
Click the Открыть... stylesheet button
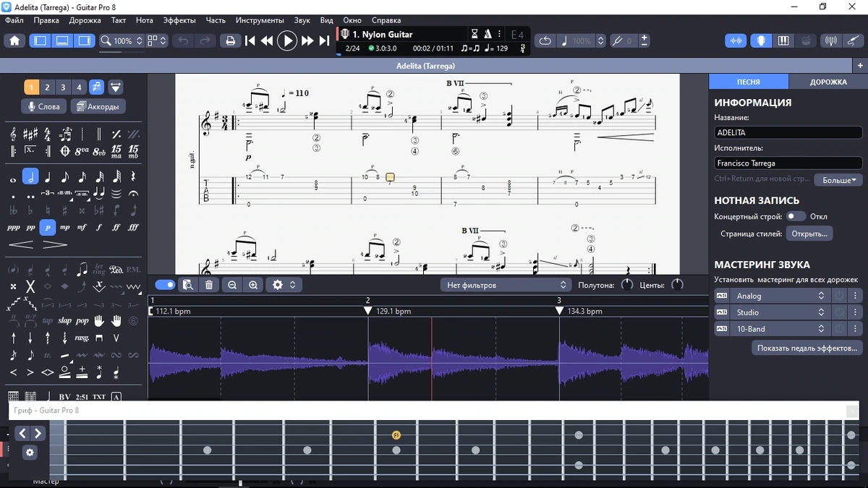coord(809,234)
